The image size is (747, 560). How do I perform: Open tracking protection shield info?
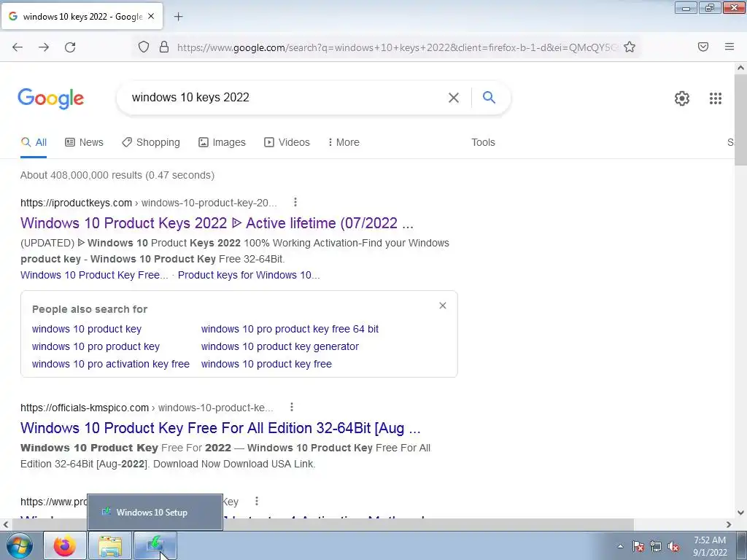(x=144, y=47)
